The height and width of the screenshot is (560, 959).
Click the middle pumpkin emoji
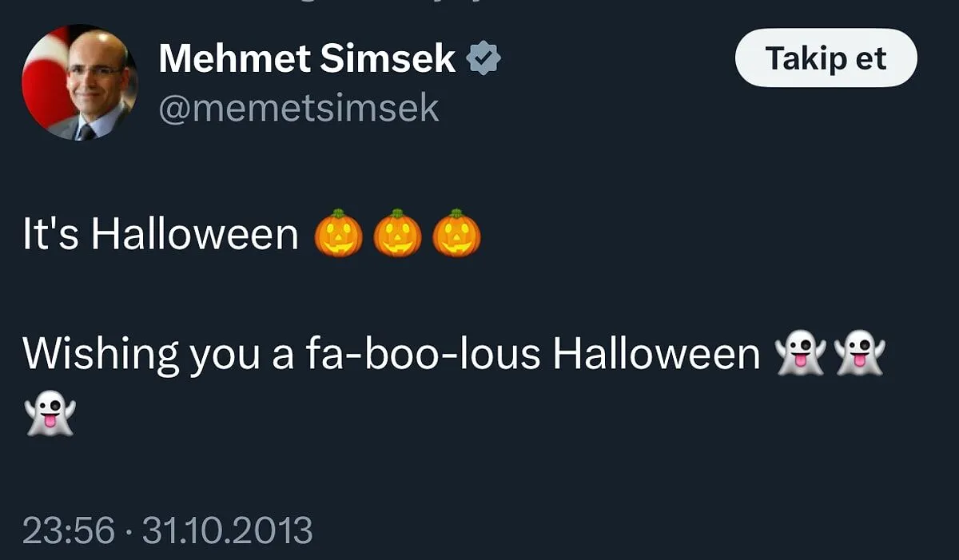[x=397, y=234]
